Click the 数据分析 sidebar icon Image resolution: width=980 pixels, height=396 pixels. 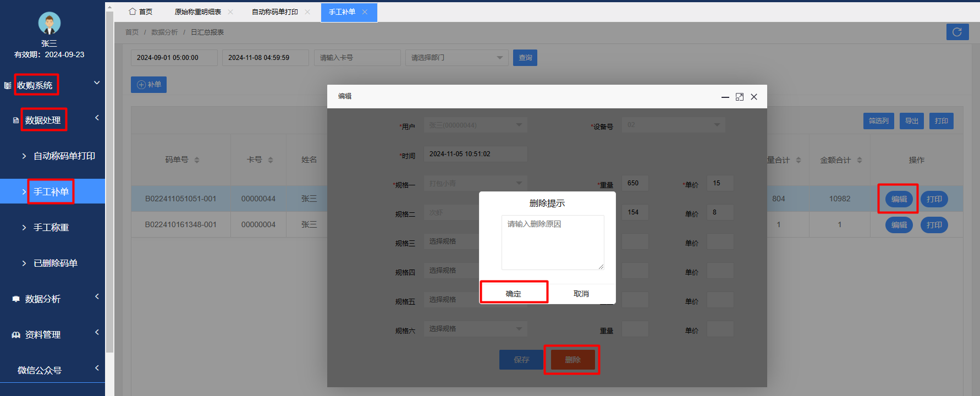tap(16, 299)
